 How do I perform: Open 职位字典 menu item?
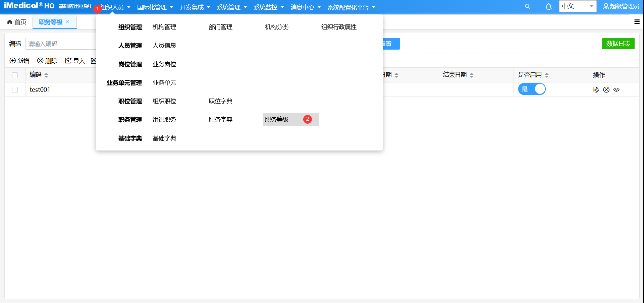coord(220,101)
